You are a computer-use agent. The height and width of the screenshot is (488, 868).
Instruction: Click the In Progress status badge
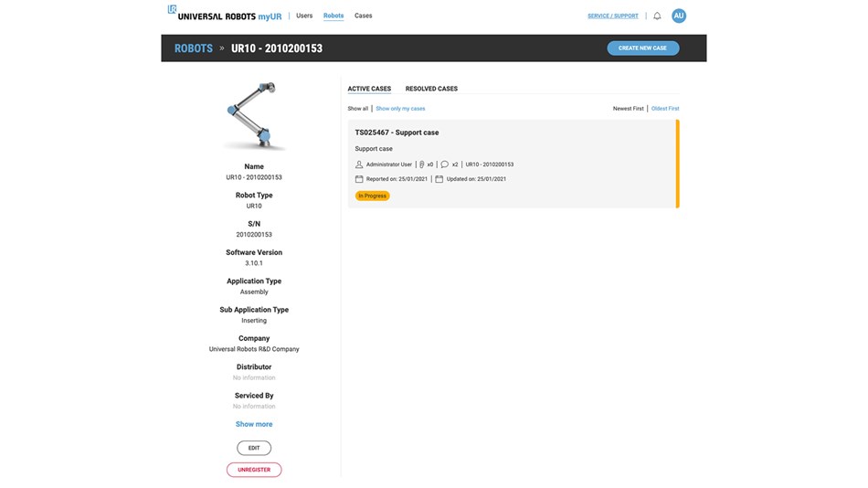[372, 196]
